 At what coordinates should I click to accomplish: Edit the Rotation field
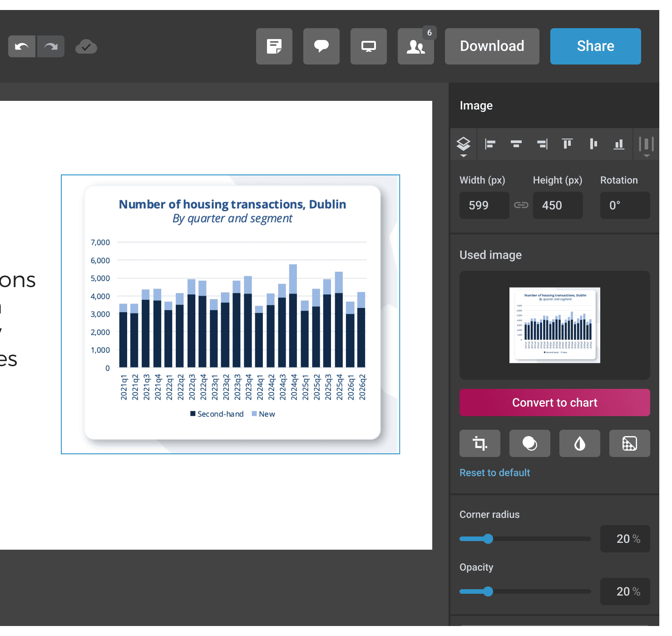[x=625, y=205]
